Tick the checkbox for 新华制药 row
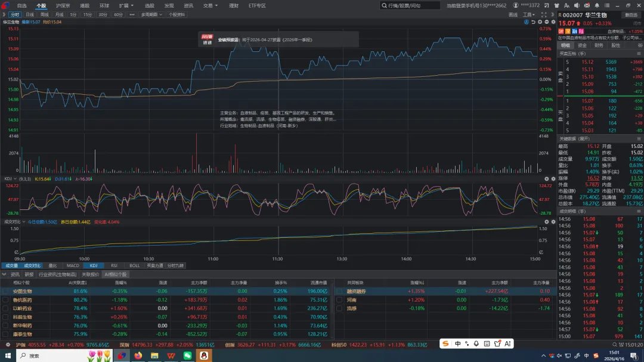644x362 pixels. pos(5,326)
